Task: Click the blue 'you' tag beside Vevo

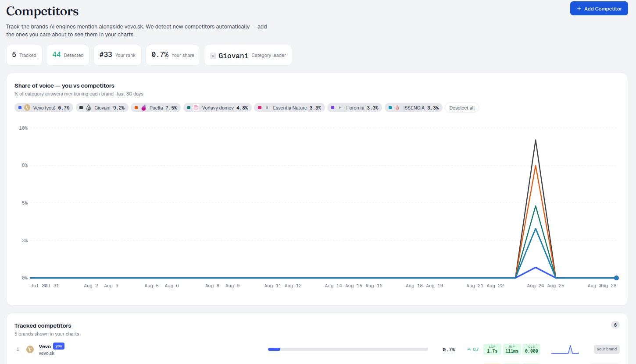Action: click(59, 346)
